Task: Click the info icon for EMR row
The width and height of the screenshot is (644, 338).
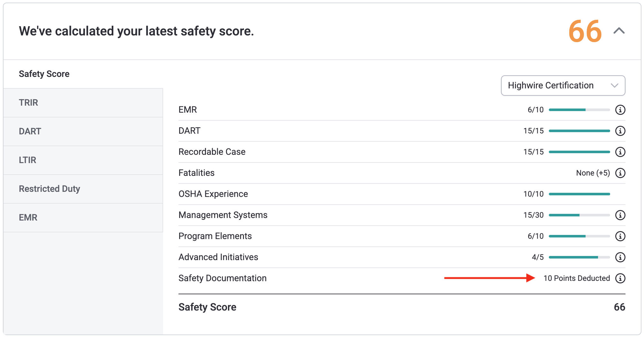Action: (620, 110)
